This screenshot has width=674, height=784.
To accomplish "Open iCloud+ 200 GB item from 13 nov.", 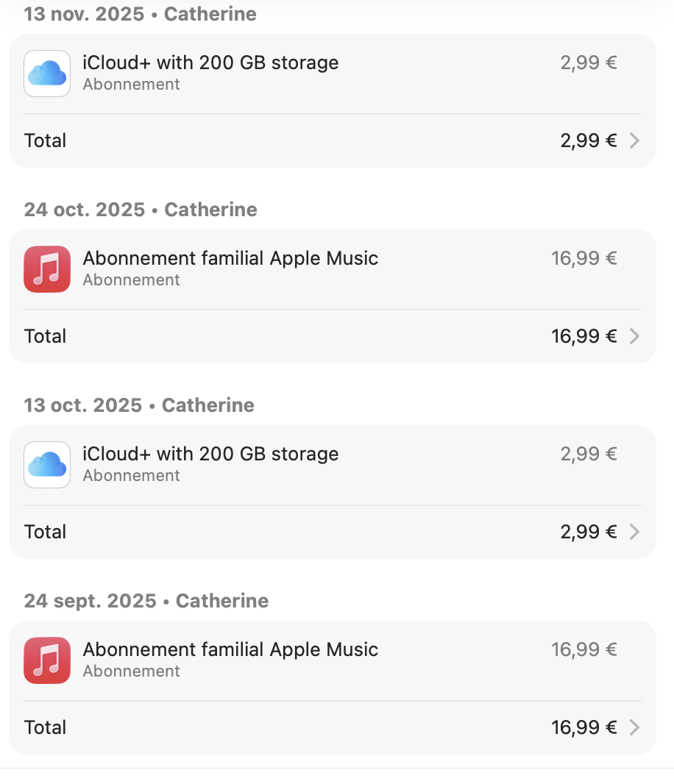I will [210, 63].
